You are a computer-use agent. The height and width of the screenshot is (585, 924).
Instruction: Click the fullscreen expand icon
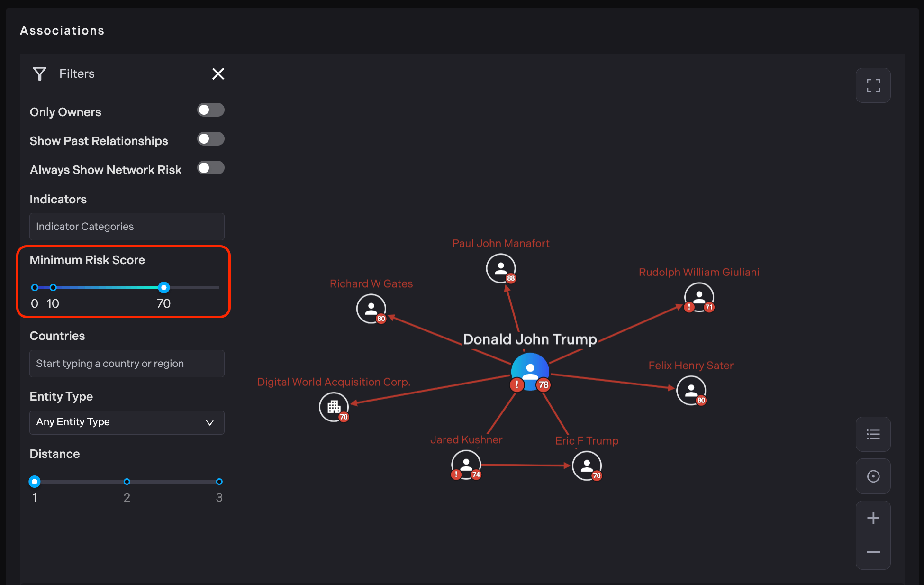[873, 85]
